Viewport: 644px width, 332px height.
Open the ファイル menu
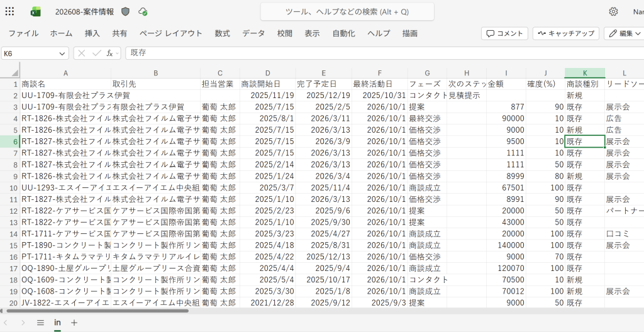coord(23,34)
